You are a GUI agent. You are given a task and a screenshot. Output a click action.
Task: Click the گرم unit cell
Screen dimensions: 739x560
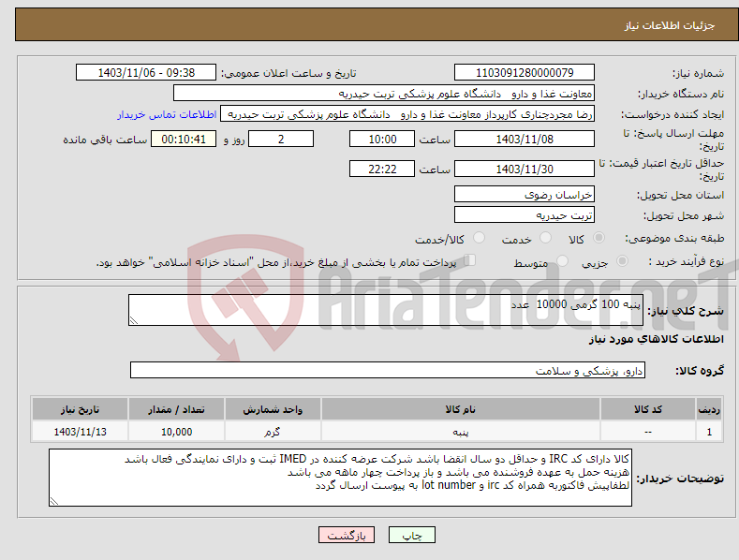pos(273,432)
